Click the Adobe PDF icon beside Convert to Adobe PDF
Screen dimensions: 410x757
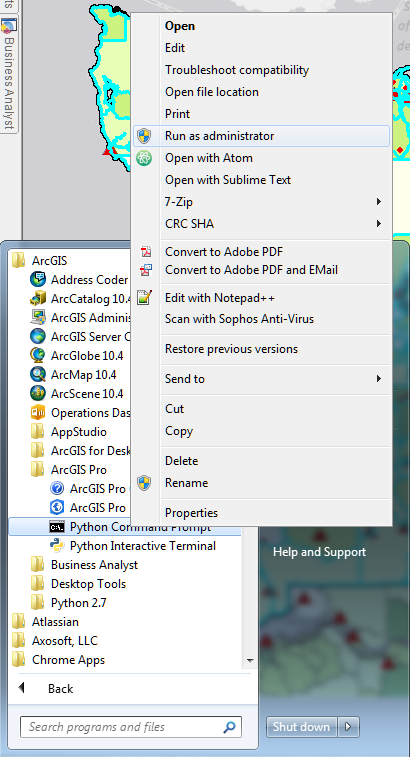coord(145,252)
